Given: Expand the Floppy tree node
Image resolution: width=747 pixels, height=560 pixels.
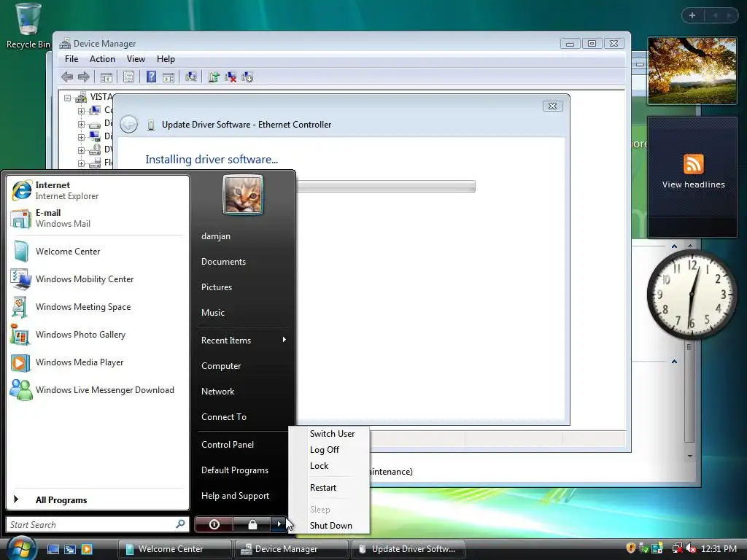Looking at the screenshot, I should pyautogui.click(x=82, y=163).
